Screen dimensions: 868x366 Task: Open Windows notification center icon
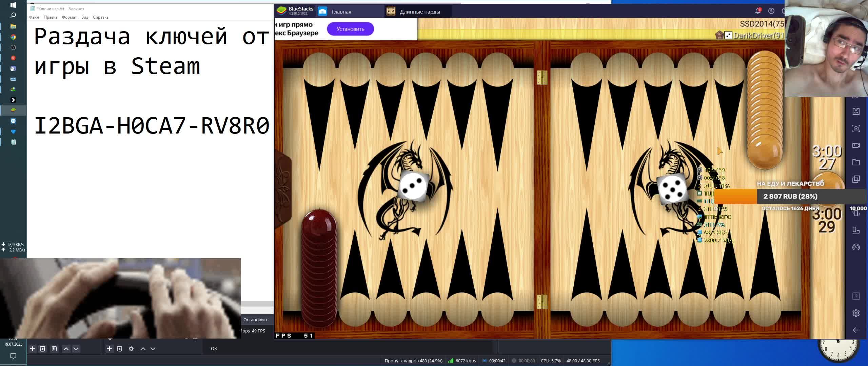[13, 356]
